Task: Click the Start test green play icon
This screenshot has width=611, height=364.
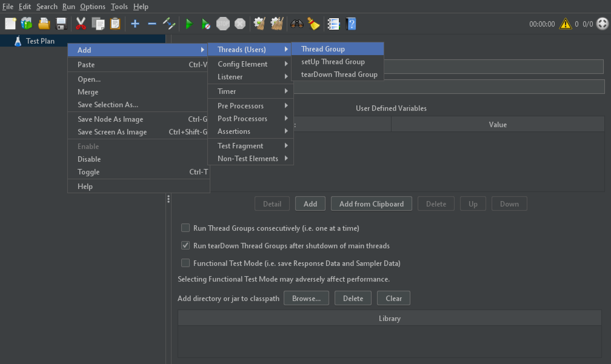Action: click(189, 24)
